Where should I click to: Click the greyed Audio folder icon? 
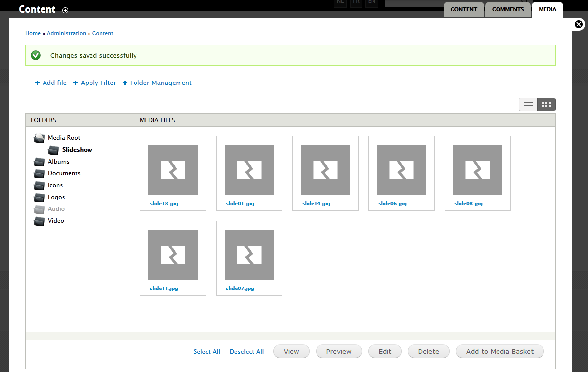coord(39,209)
